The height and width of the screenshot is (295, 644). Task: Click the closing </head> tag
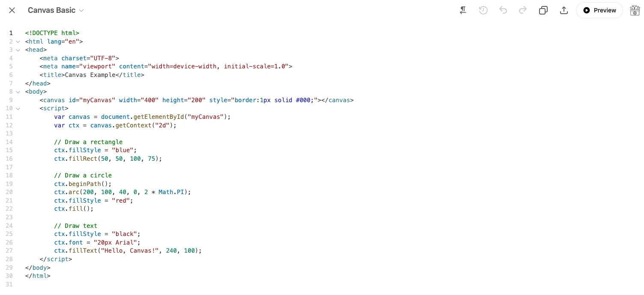pos(38,83)
